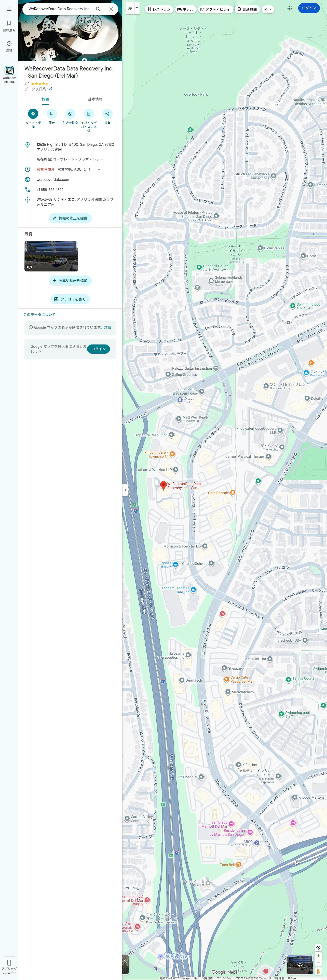Click the my location target icon
Screen dimensions: 327x980
coord(318,947)
